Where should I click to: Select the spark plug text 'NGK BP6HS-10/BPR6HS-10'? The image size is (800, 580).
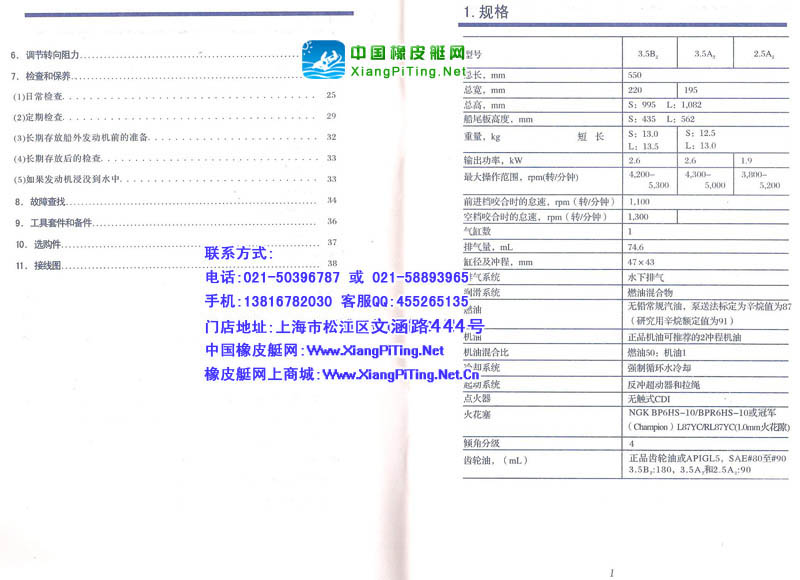(x=688, y=412)
